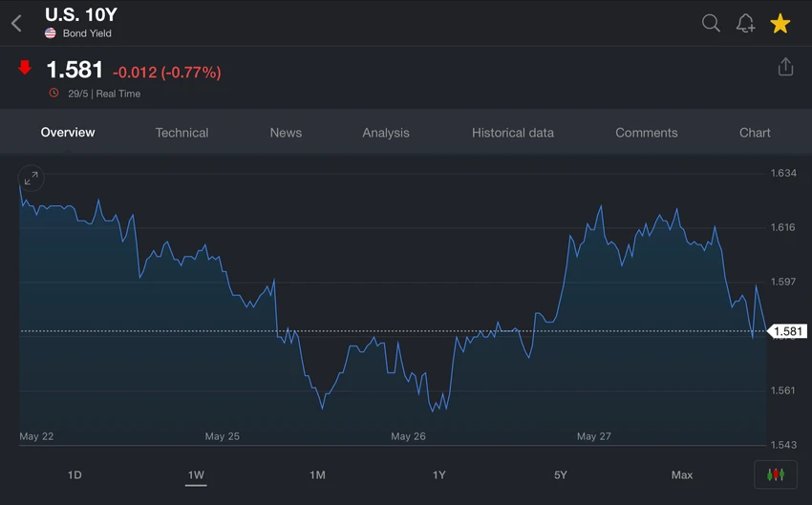Open the Comments tab
The height and width of the screenshot is (505, 812).
click(647, 133)
